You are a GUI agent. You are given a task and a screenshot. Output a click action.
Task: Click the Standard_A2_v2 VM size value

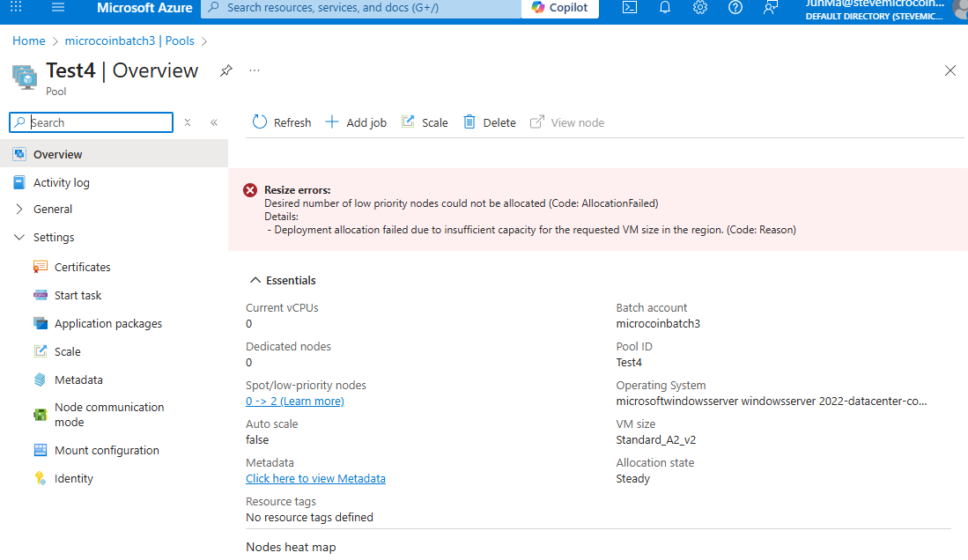[655, 439]
